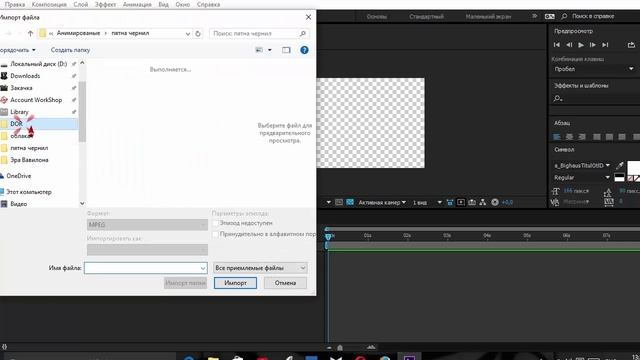This screenshot has width=640, height=360.
Task: Click the 'Отмена' button
Action: (285, 283)
